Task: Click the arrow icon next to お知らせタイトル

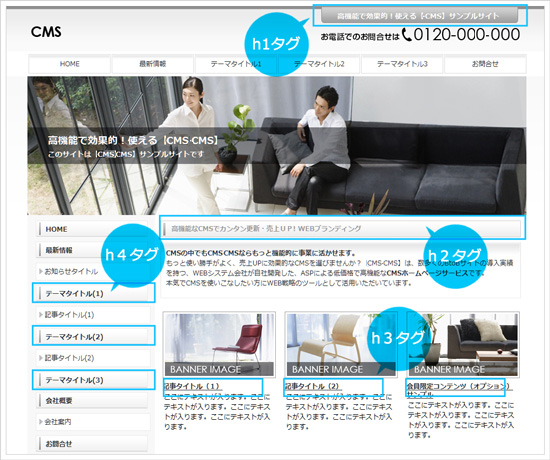Action: (41, 271)
